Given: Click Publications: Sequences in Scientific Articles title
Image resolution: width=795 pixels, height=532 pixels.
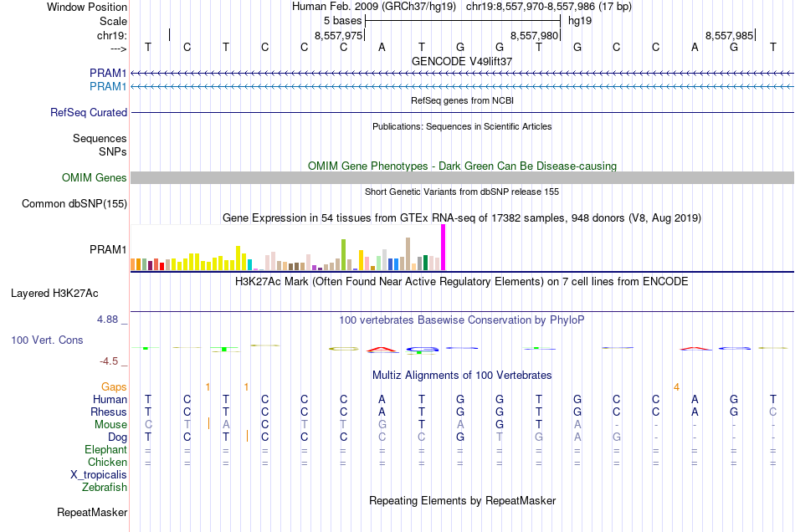Looking at the screenshot, I should 462,126.
